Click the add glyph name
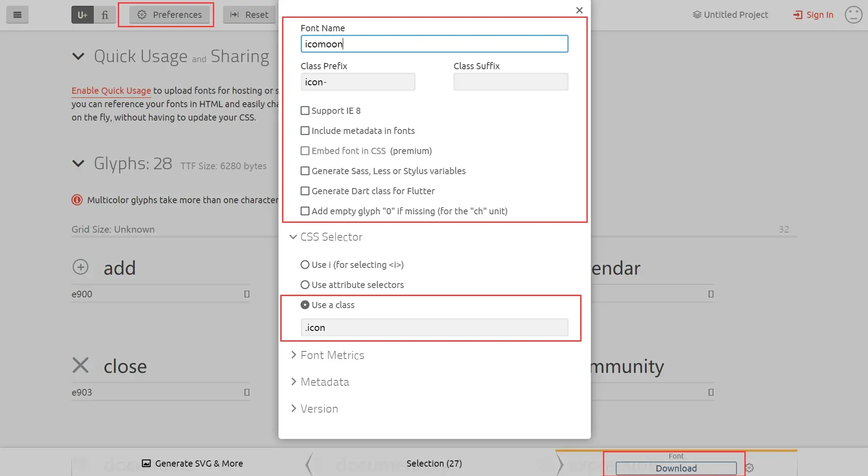This screenshot has height=476, width=868. click(120, 268)
